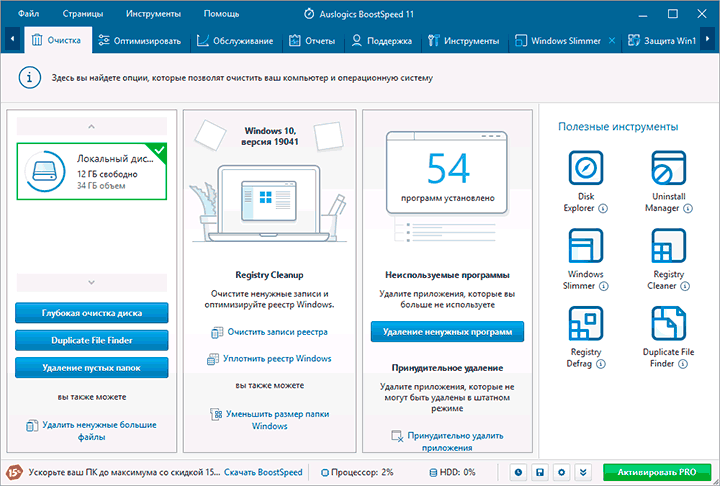Viewport: 720px width, 486px height.
Task: Open the Файл menu
Action: 28,14
